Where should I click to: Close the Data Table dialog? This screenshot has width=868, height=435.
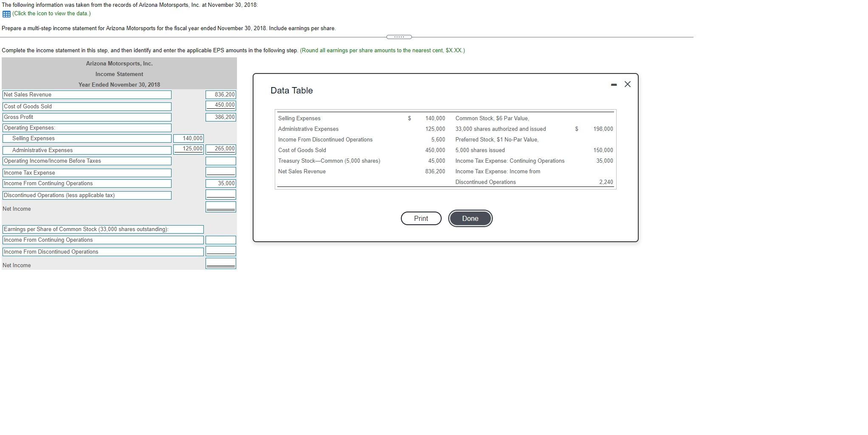[628, 84]
